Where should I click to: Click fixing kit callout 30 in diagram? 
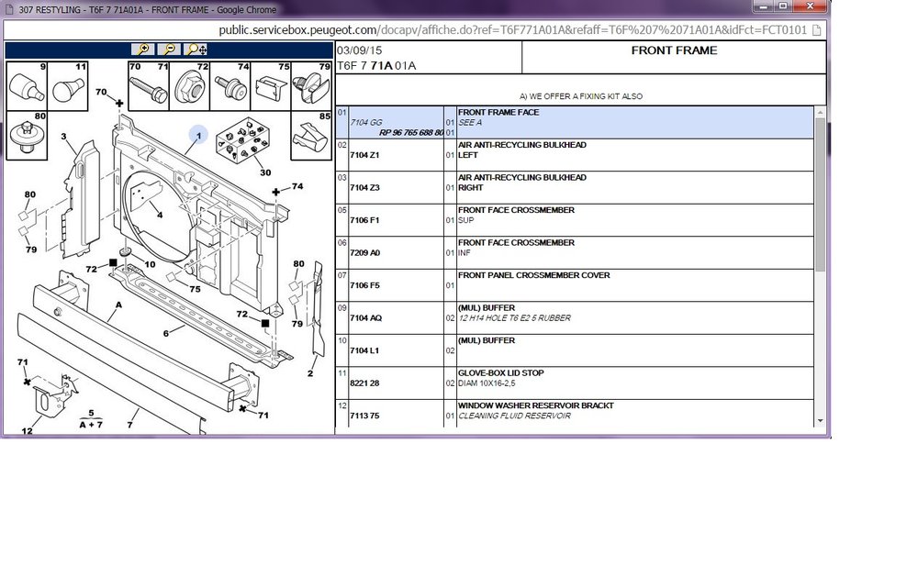[265, 172]
